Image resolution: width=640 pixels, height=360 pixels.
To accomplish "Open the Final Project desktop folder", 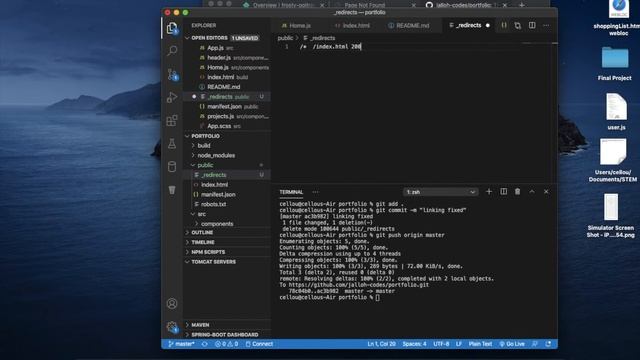I will point(614,64).
